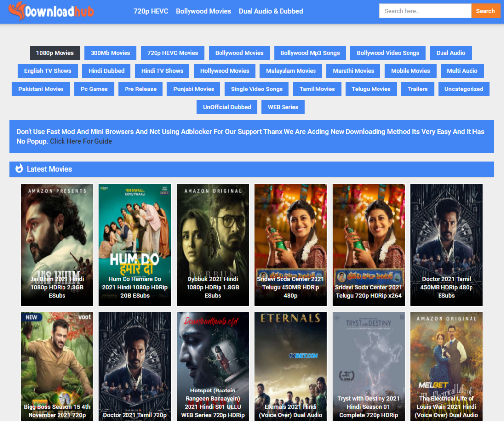Select the 300Mb Movies category
Image resolution: width=504 pixels, height=421 pixels.
click(x=110, y=53)
